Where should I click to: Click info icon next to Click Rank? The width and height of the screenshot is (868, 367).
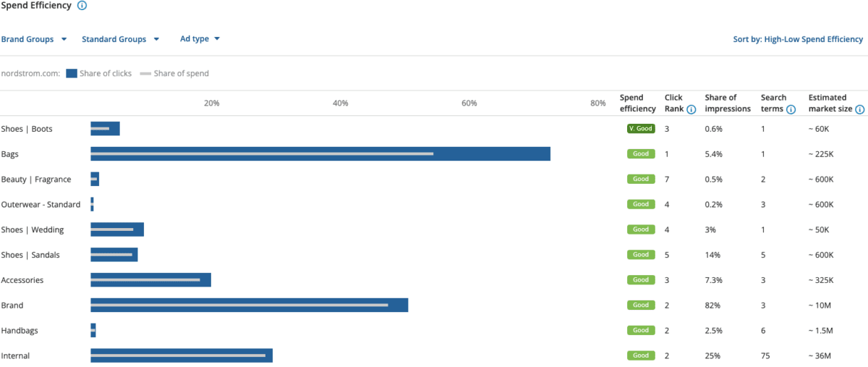(x=691, y=110)
